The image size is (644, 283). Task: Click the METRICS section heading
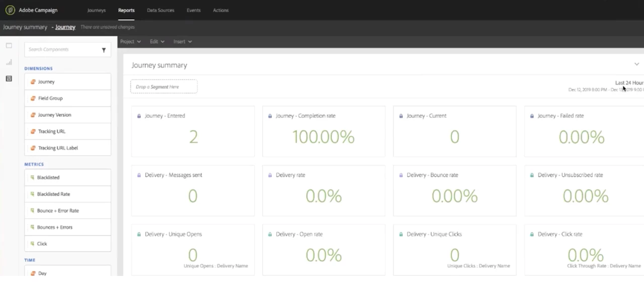tap(34, 164)
